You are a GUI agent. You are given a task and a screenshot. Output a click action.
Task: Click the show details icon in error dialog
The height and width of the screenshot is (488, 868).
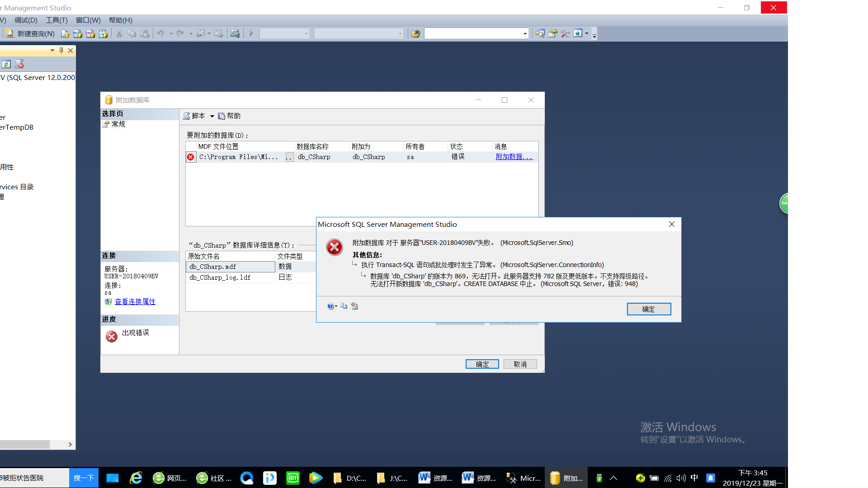[x=354, y=306]
